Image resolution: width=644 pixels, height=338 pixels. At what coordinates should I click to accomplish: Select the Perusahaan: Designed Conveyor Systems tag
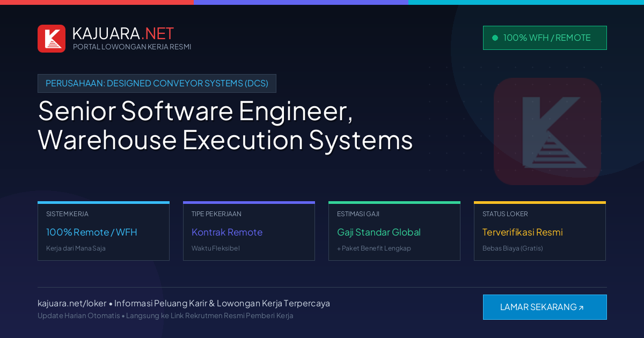pyautogui.click(x=157, y=83)
